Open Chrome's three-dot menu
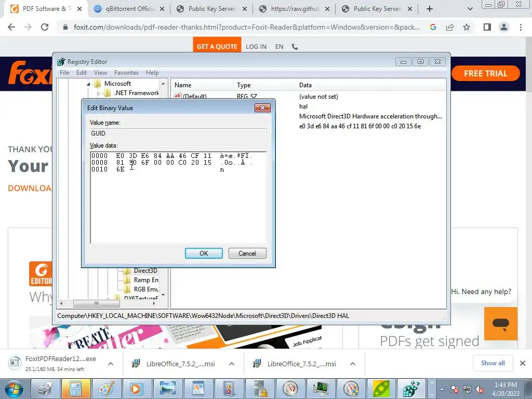Screen dimensions: 532x399 coord(521,27)
